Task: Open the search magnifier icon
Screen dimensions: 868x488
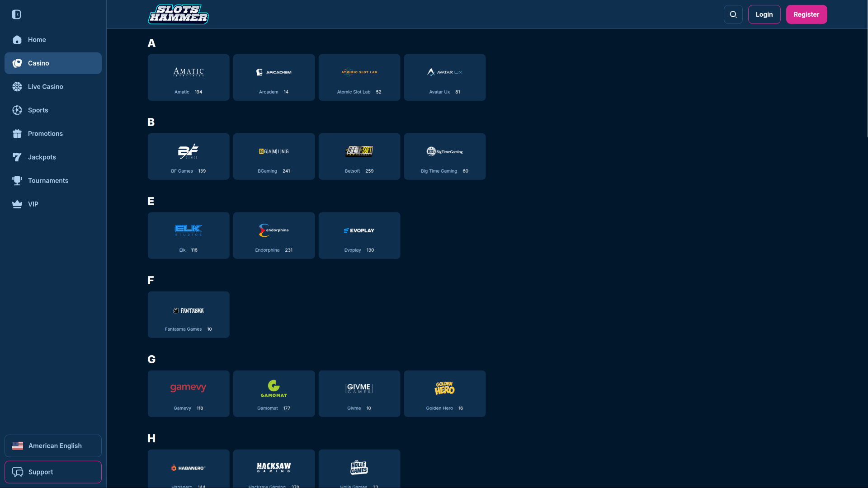Action: click(733, 14)
